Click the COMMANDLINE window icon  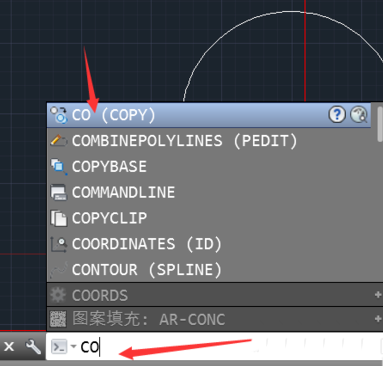tap(59, 193)
